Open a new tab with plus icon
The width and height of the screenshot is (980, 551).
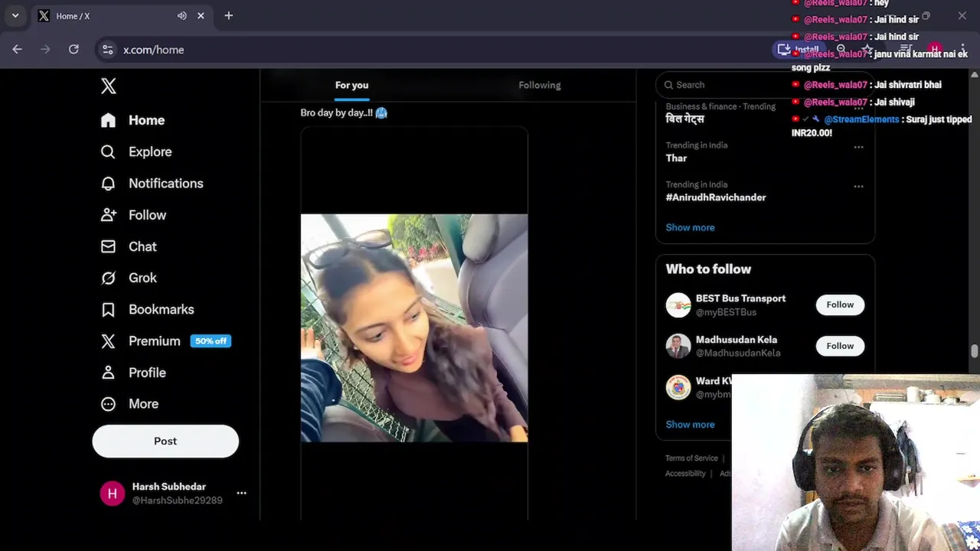[x=228, y=15]
